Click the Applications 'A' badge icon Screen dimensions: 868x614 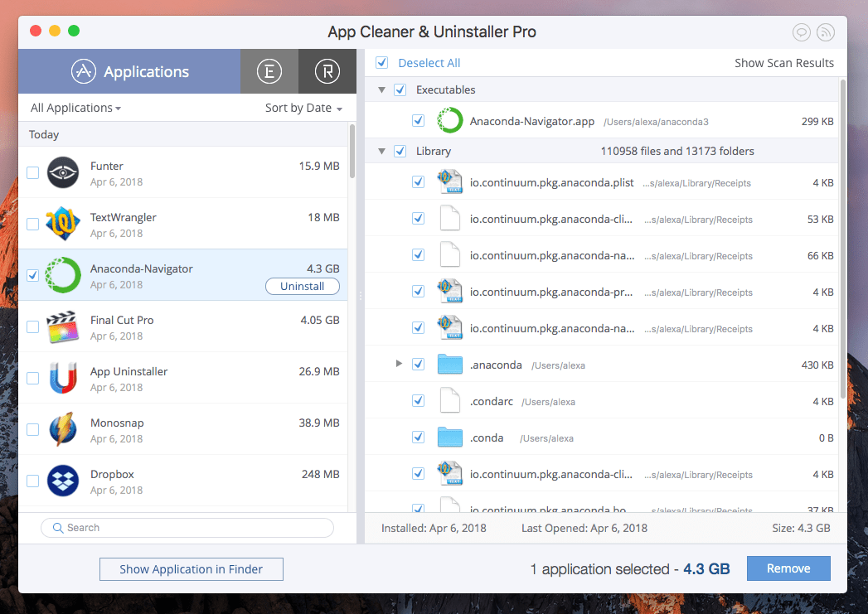(85, 71)
